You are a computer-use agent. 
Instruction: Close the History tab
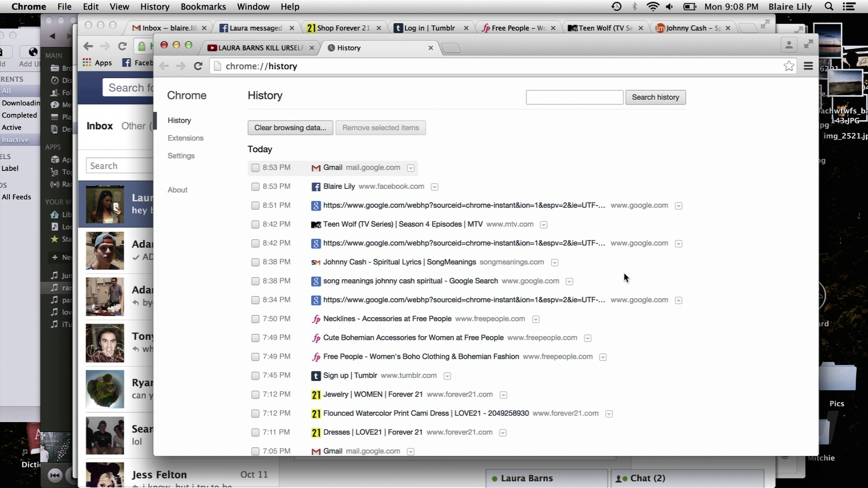pyautogui.click(x=431, y=48)
